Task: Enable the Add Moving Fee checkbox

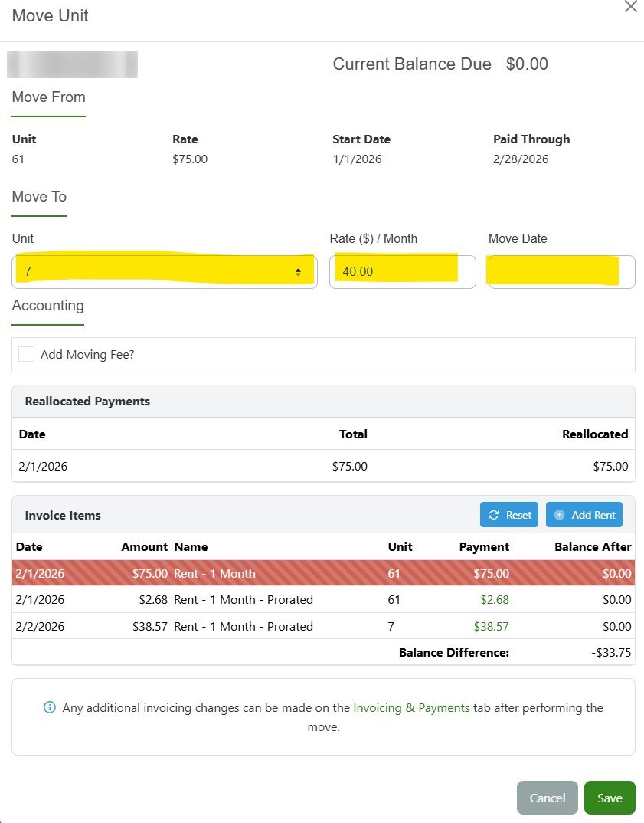Action: point(26,354)
